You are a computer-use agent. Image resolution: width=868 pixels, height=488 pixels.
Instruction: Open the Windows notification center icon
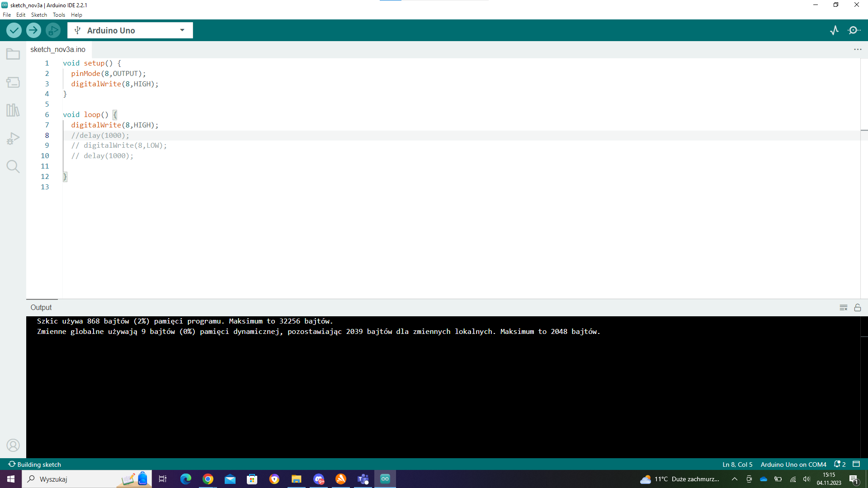(x=854, y=479)
